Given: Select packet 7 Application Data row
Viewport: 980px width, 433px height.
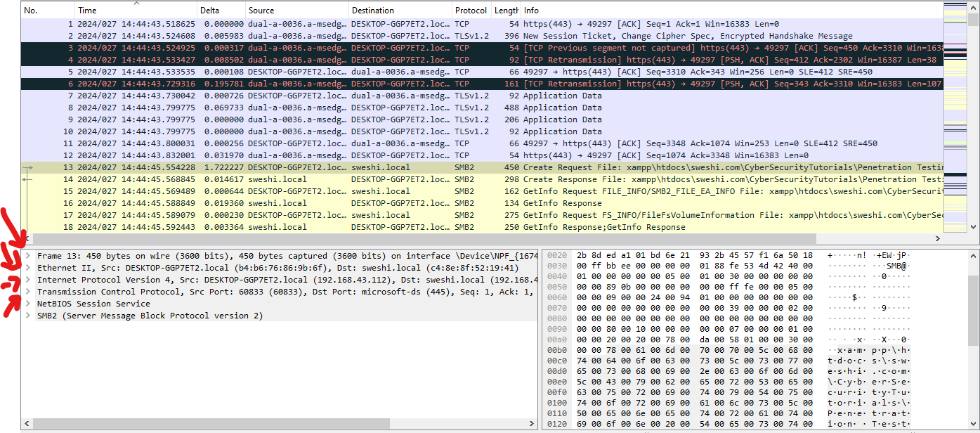Looking at the screenshot, I should [482, 96].
